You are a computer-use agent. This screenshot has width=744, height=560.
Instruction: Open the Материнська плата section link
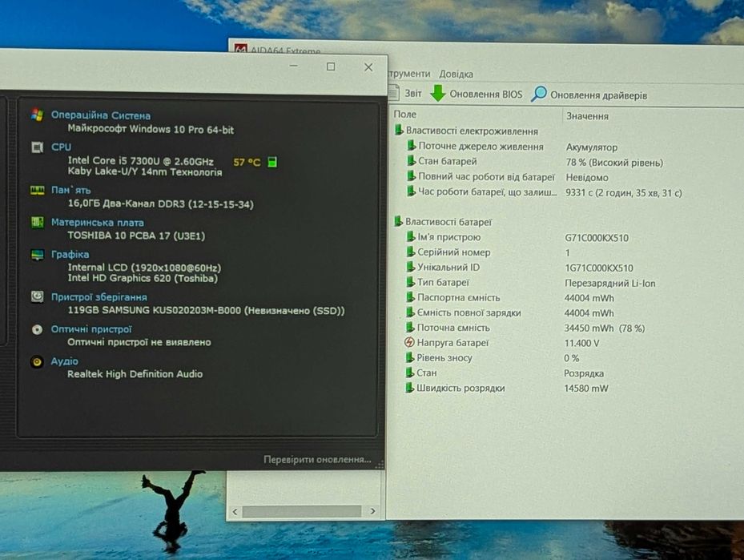click(x=97, y=222)
